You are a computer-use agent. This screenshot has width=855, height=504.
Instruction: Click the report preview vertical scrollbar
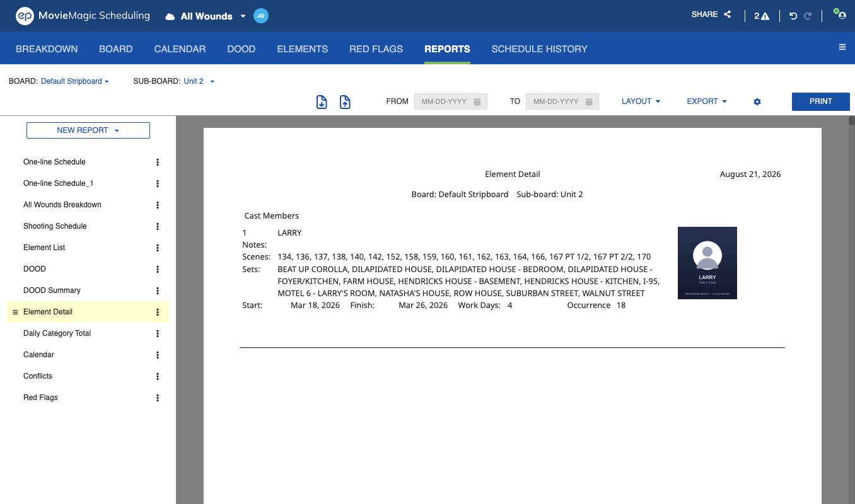click(x=851, y=121)
